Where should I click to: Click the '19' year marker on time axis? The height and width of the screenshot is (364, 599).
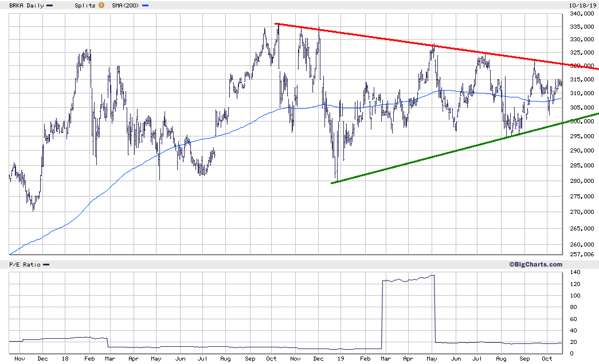340,359
